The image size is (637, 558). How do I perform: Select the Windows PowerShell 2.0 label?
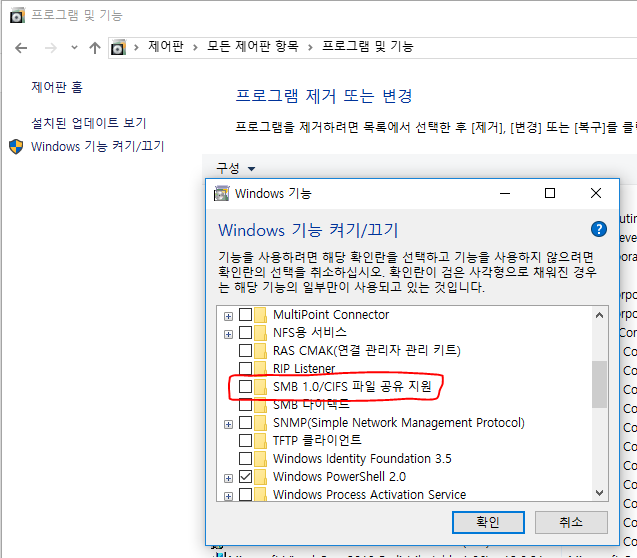339,476
